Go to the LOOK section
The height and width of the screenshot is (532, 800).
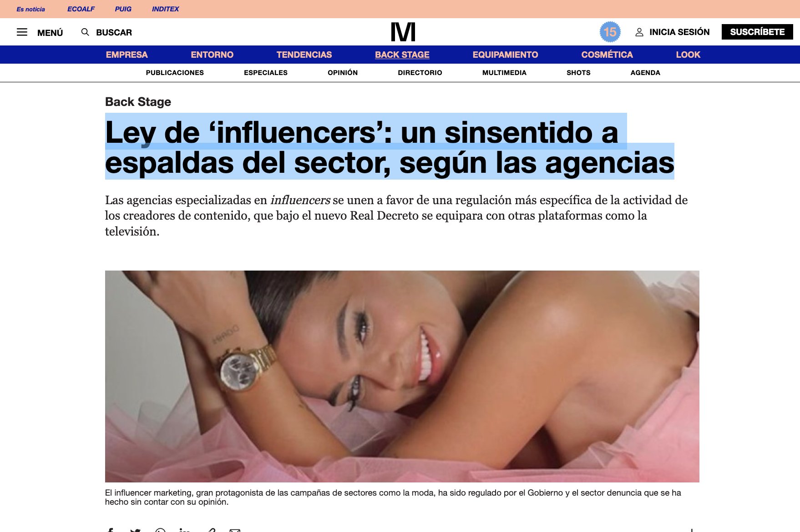[x=688, y=55]
